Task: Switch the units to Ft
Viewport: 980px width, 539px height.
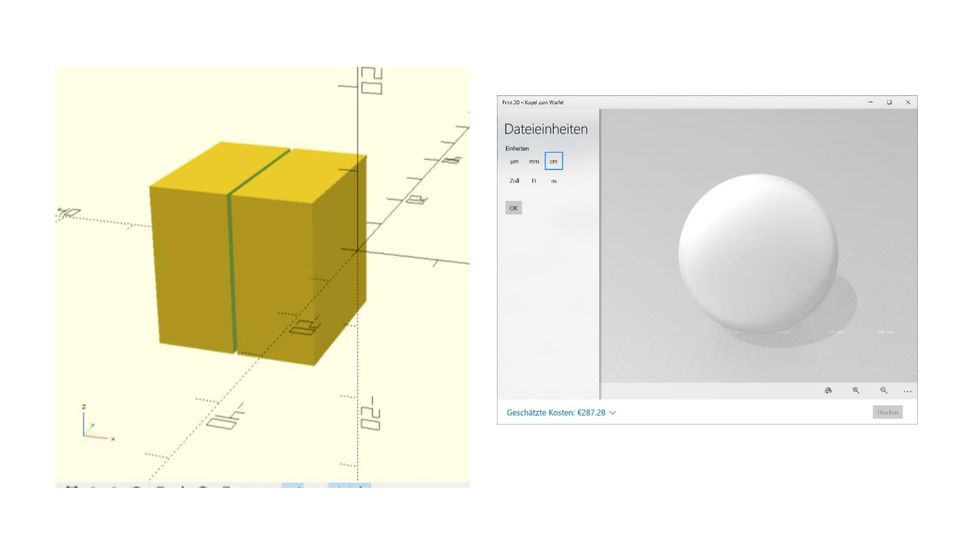Action: tap(534, 181)
